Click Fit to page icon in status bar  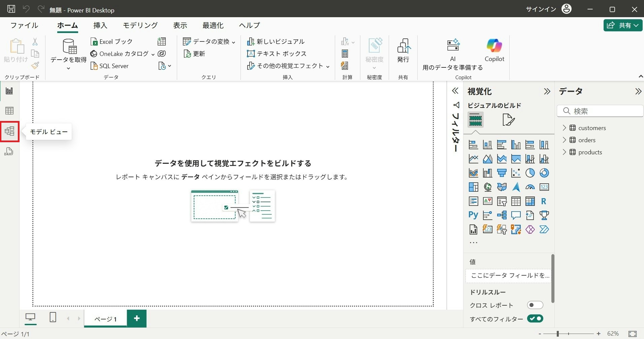coord(633,334)
